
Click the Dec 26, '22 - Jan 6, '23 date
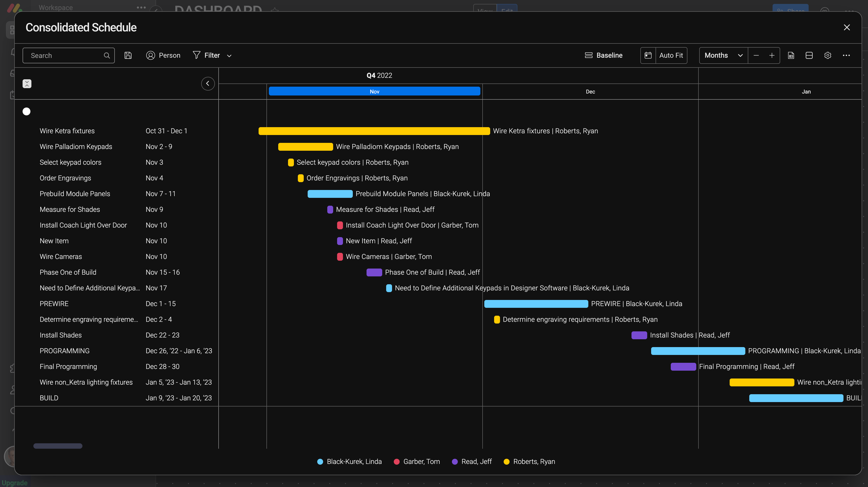[179, 351]
